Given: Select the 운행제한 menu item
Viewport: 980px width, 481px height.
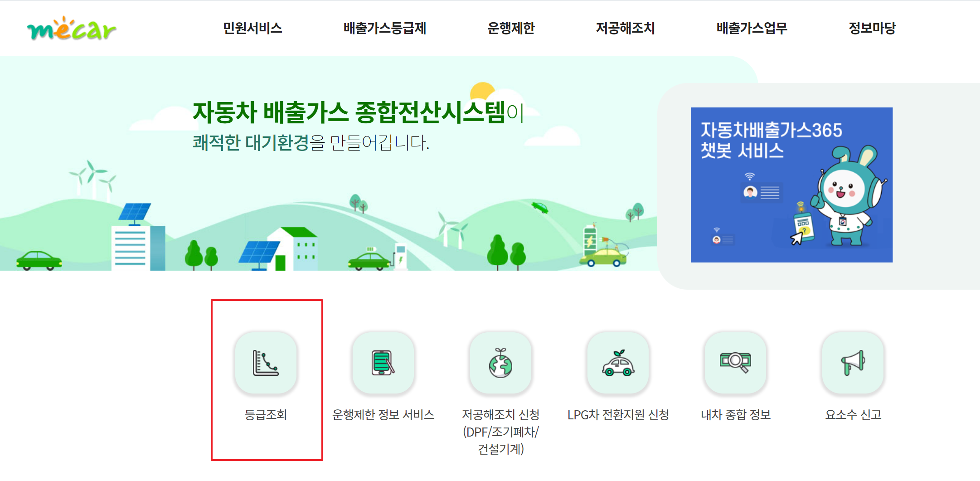Looking at the screenshot, I should (511, 28).
